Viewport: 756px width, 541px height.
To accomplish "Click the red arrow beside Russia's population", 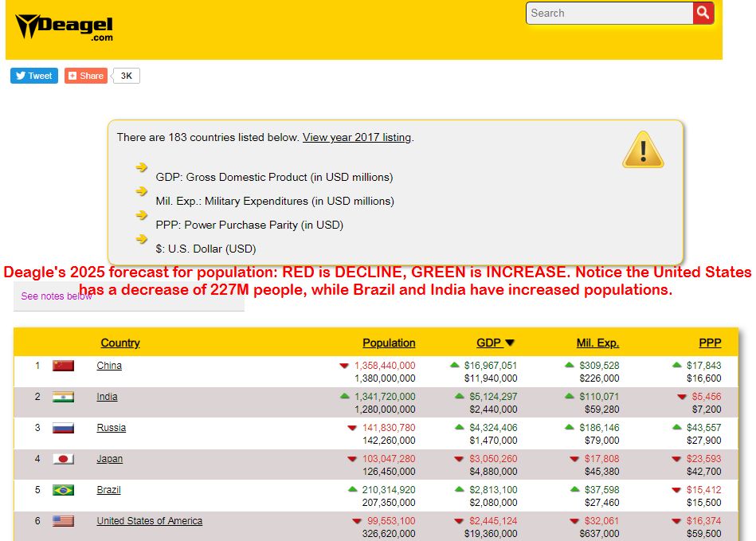I will pyautogui.click(x=352, y=428).
